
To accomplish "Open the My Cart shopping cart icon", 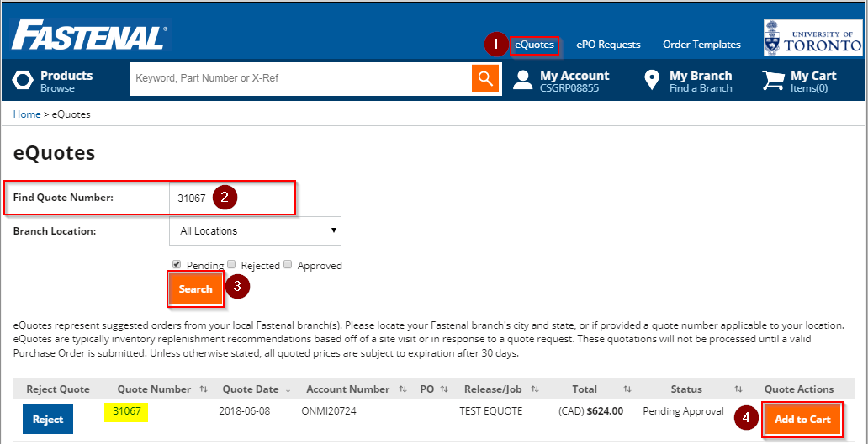I will tap(772, 81).
